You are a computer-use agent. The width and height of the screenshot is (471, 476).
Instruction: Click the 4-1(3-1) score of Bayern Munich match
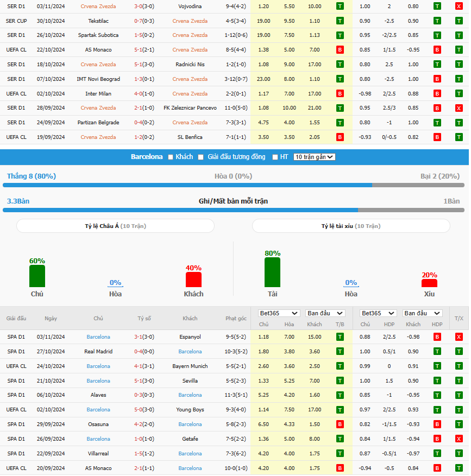pos(144,366)
